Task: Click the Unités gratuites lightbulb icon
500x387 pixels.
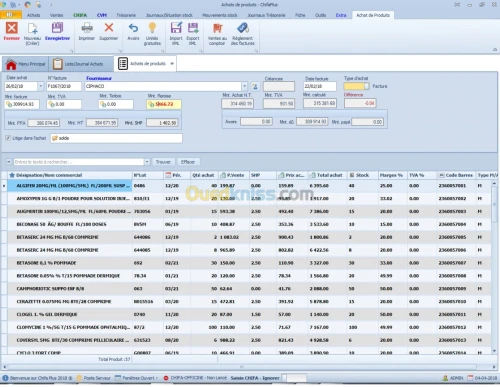Action: coord(152,27)
